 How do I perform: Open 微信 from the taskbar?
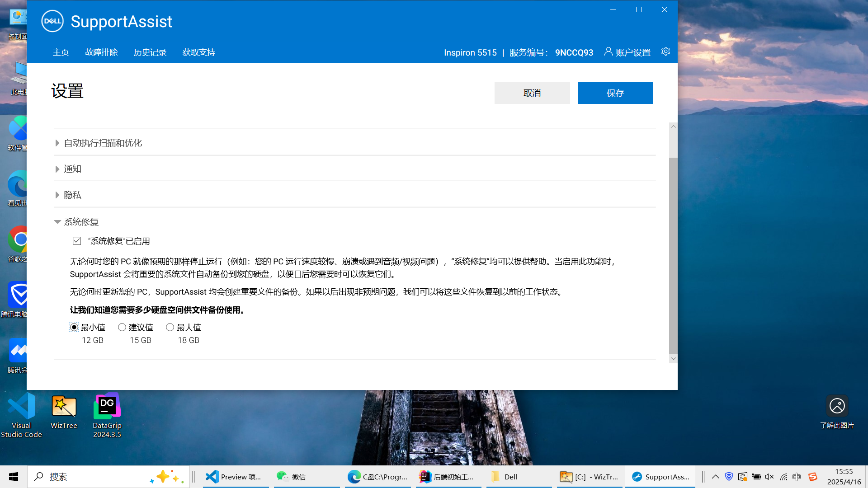(x=291, y=477)
